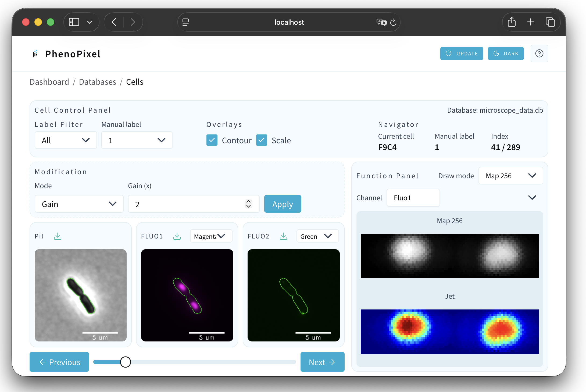Screen dimensions: 586x392
Task: Open a new browser tab
Action: (x=531, y=22)
